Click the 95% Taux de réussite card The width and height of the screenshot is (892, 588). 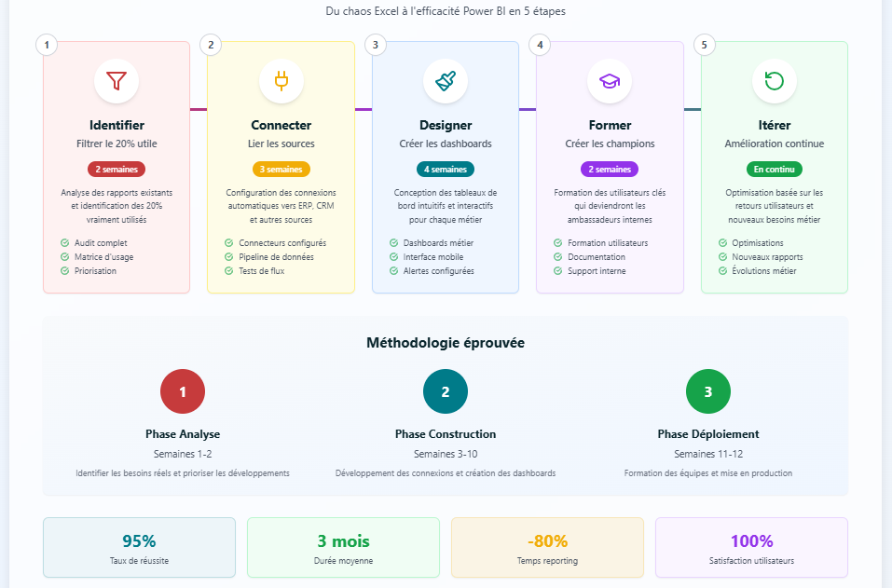pos(139,548)
